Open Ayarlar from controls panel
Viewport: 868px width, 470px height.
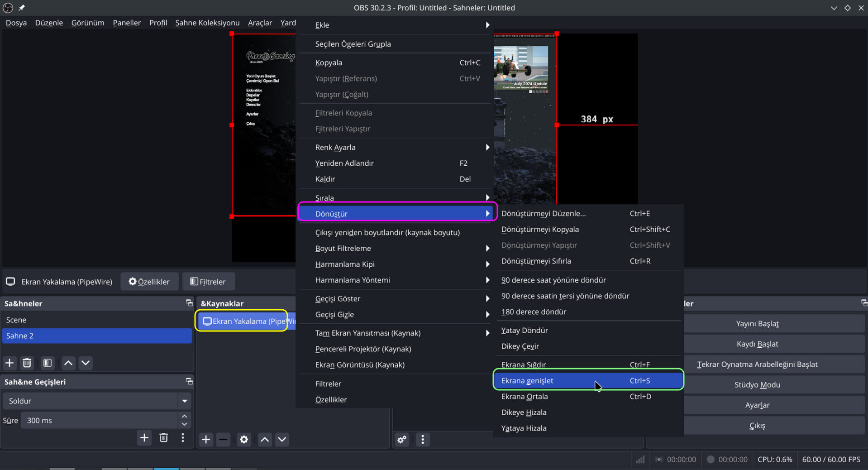pyautogui.click(x=757, y=405)
